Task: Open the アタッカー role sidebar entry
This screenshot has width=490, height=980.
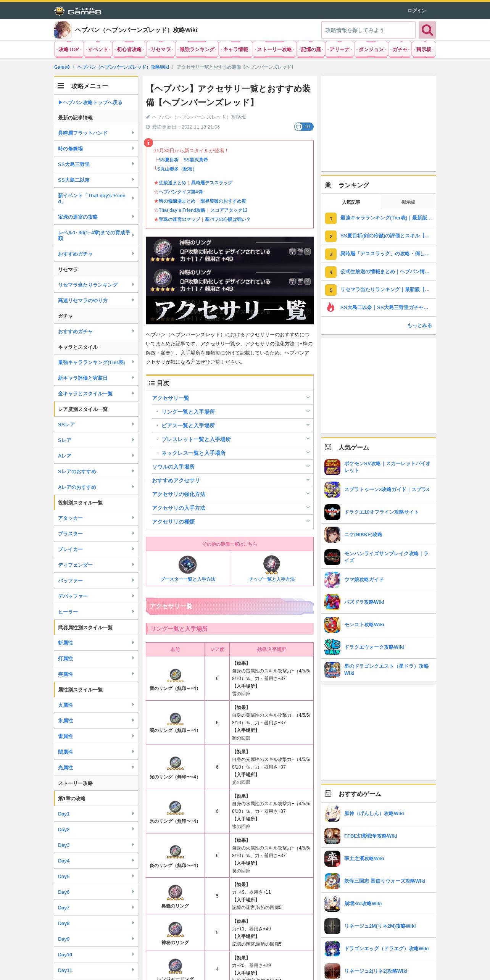Action: (96, 518)
